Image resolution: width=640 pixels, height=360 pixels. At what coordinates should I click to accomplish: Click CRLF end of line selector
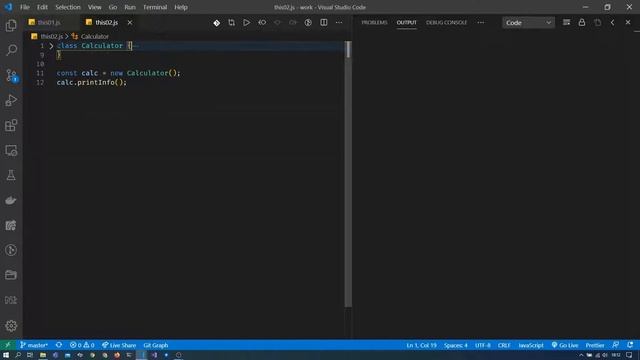click(x=504, y=345)
